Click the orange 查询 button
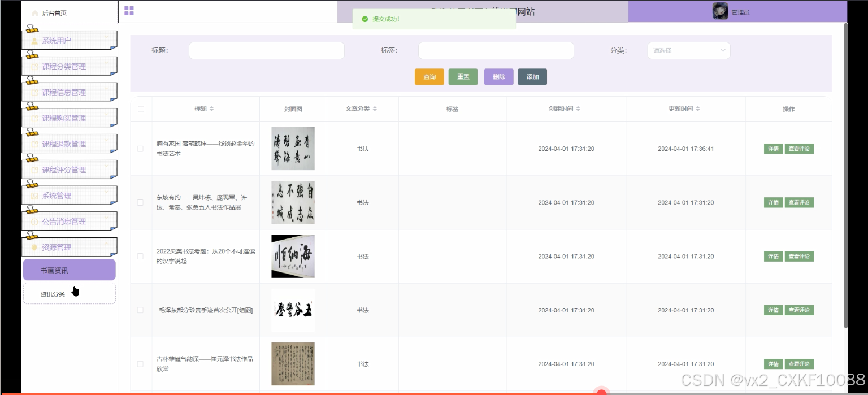868x395 pixels. (429, 77)
